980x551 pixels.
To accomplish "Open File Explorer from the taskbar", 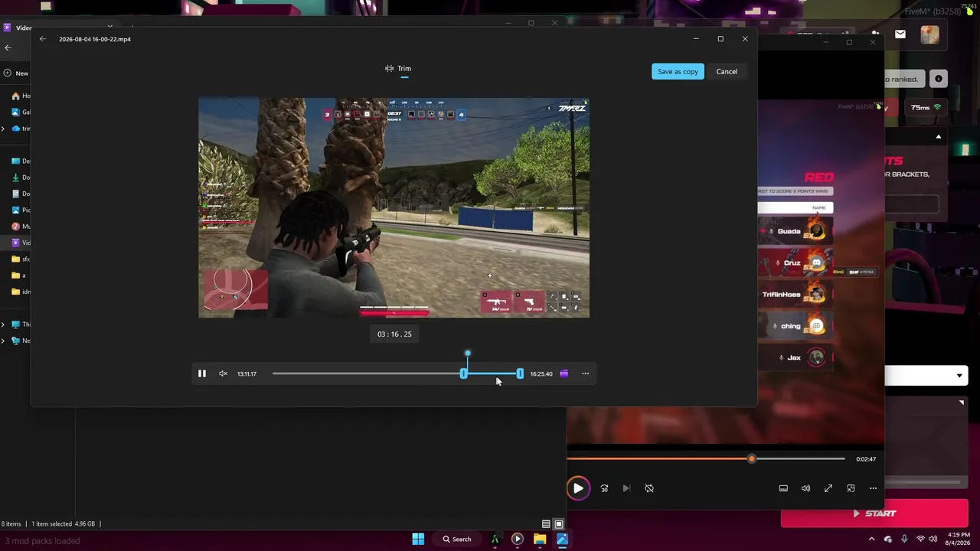I will pos(540,539).
